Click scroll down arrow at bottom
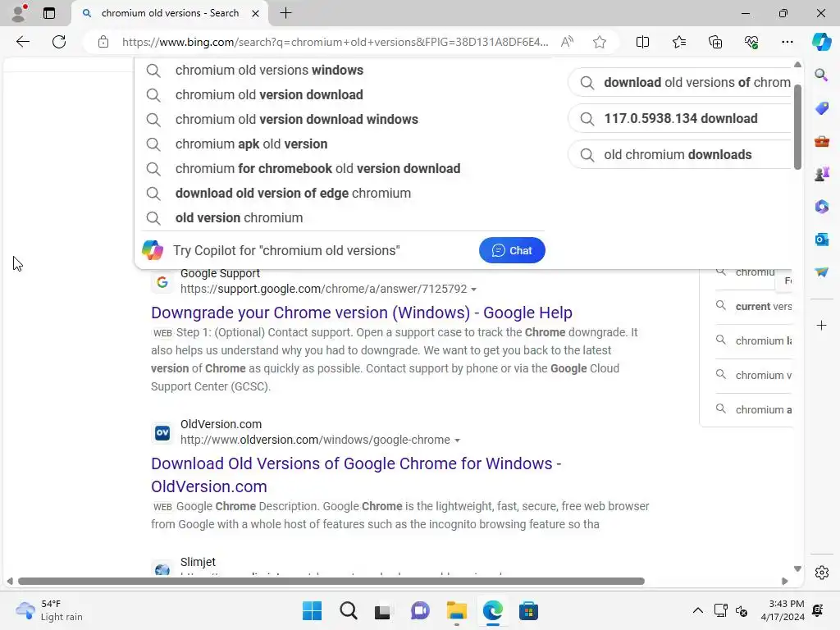Image resolution: width=840 pixels, height=630 pixels. [x=797, y=569]
